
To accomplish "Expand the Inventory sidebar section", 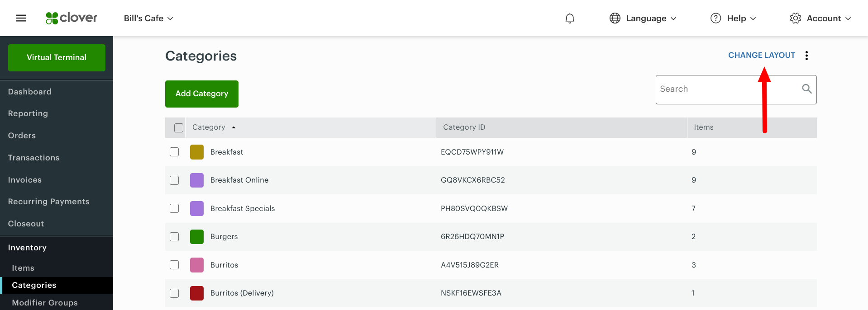I will (x=27, y=248).
